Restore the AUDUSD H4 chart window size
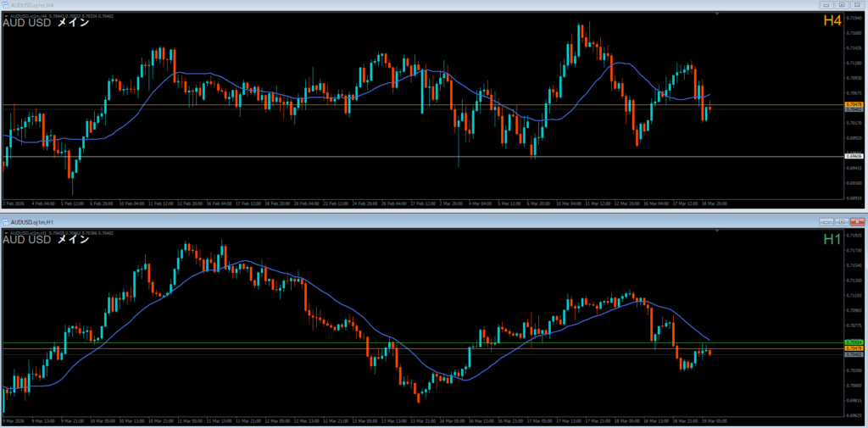Viewport: 868px width, 428px height. (840, 5)
